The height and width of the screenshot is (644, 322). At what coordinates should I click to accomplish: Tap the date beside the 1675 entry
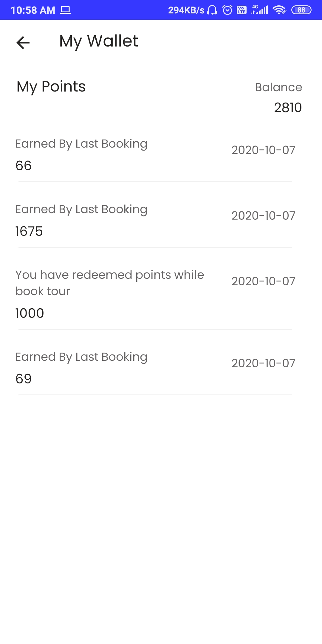[263, 216]
